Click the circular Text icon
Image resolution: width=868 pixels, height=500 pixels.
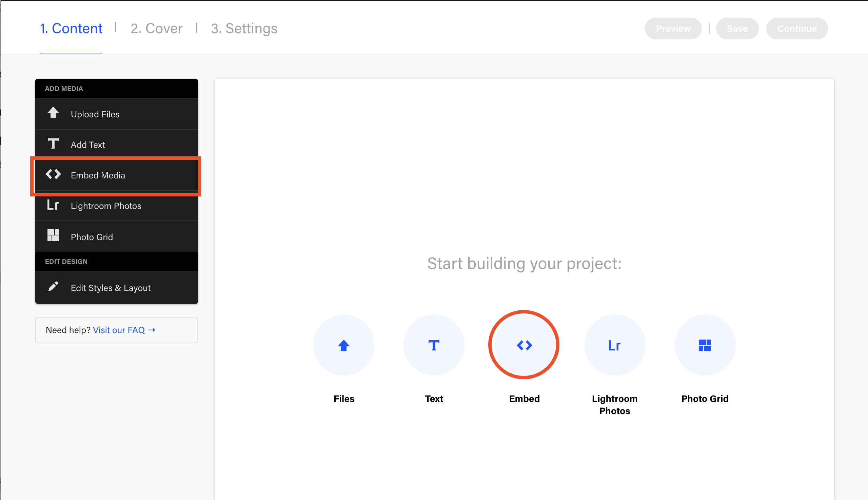pos(434,345)
